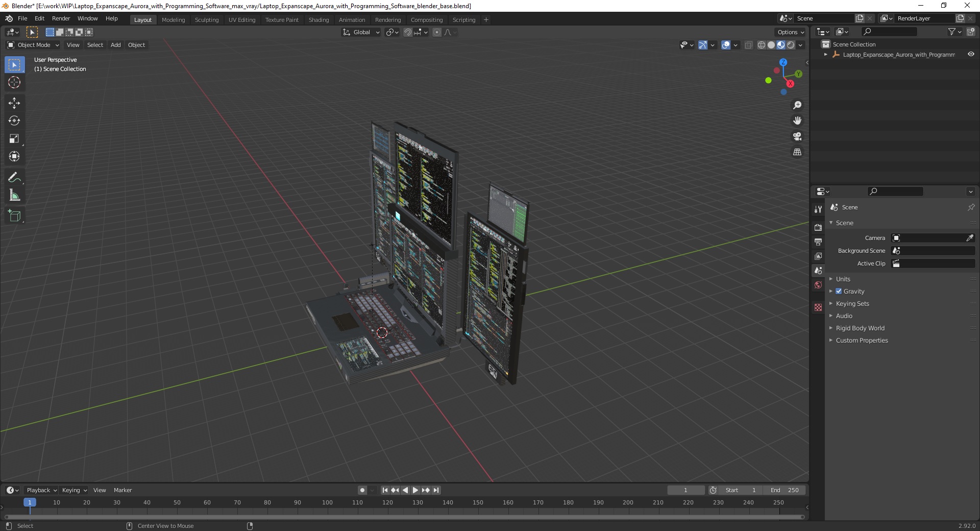Open viewport shading options dropdown
The width and height of the screenshot is (980, 531).
point(801,45)
